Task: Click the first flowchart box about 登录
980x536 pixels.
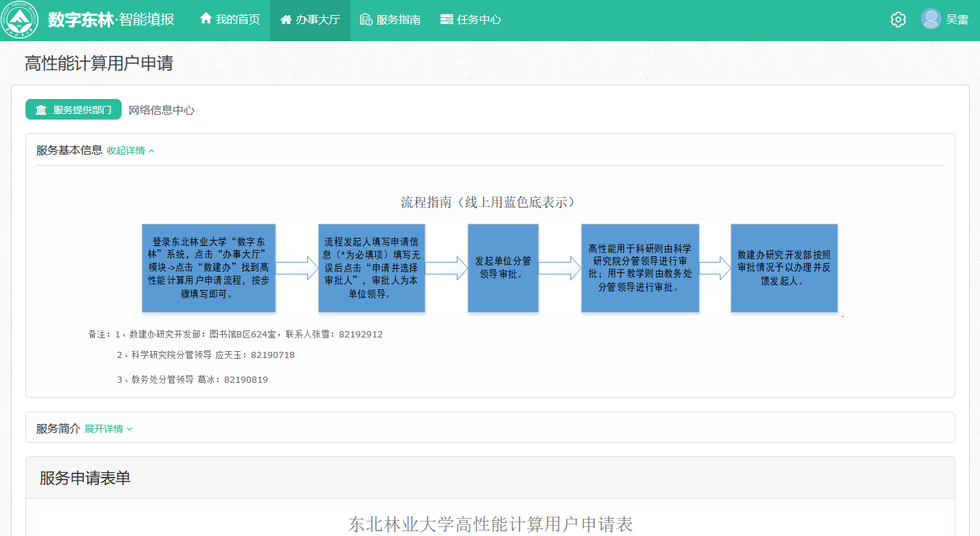Action: tap(209, 268)
